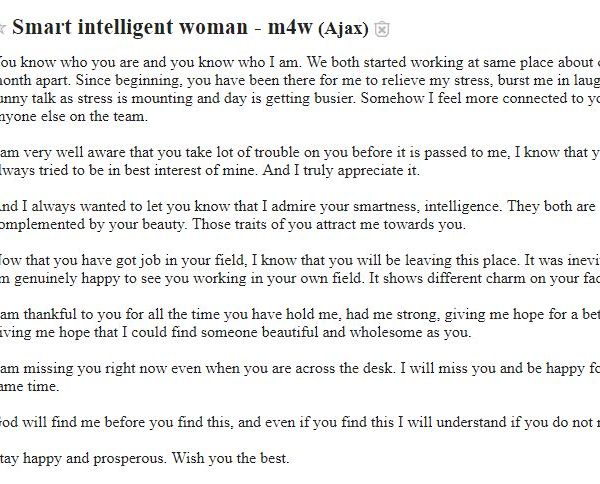The width and height of the screenshot is (600, 484).
Task: Click the line "complemented by your beauty"
Action: click(x=230, y=225)
